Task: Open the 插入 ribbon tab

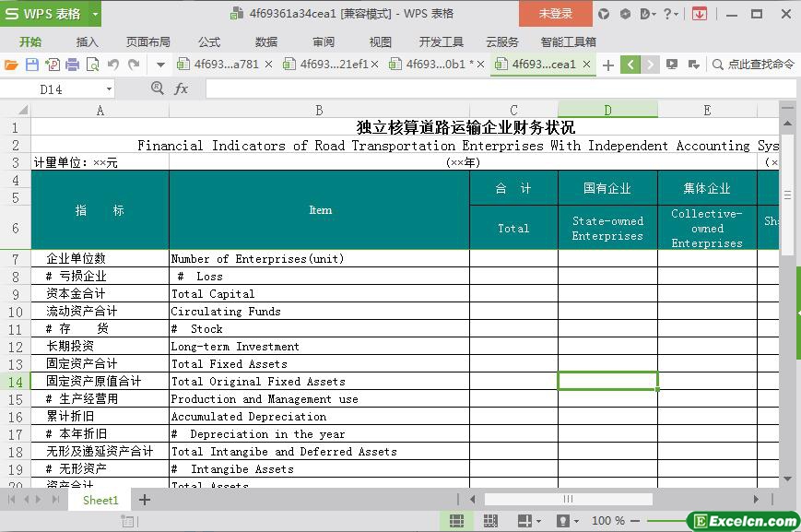Action: pyautogui.click(x=87, y=41)
